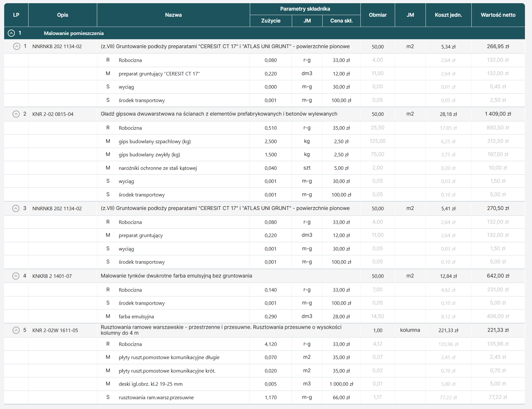Click the Koszt jedn. column header

[x=448, y=15]
